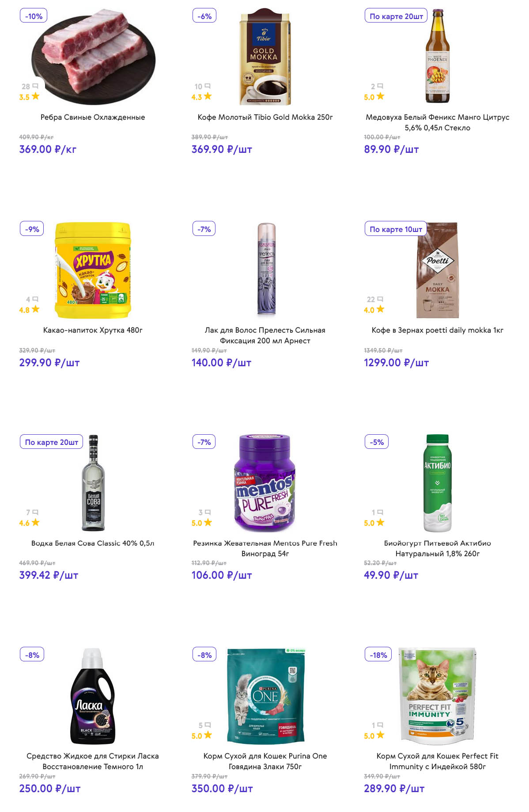Click the Белый Феникс mead bottle image
Viewport: 529px width, 812px height.
coord(437,56)
